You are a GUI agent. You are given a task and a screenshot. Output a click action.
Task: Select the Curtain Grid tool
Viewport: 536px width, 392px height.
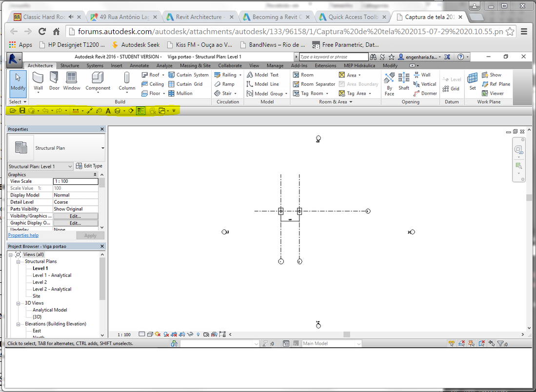point(186,84)
